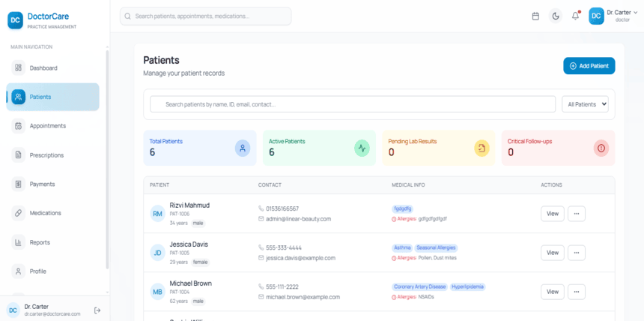
Task: Click the DoctorCare DC logo icon
Action: pyautogui.click(x=15, y=20)
